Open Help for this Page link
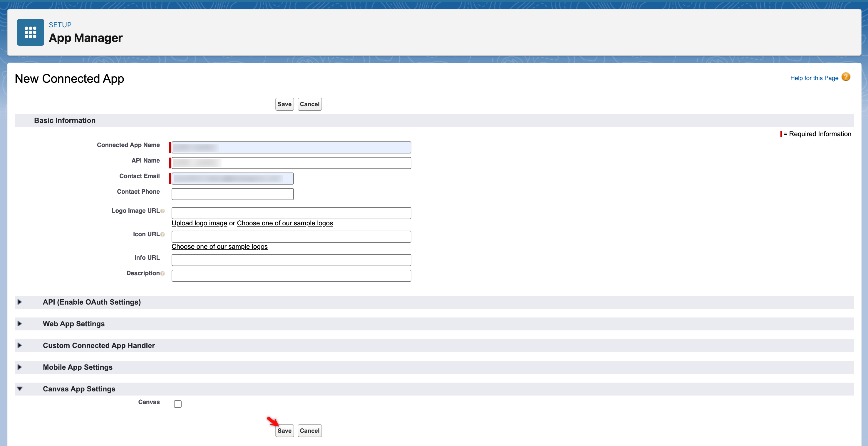The width and height of the screenshot is (868, 446). click(x=814, y=78)
